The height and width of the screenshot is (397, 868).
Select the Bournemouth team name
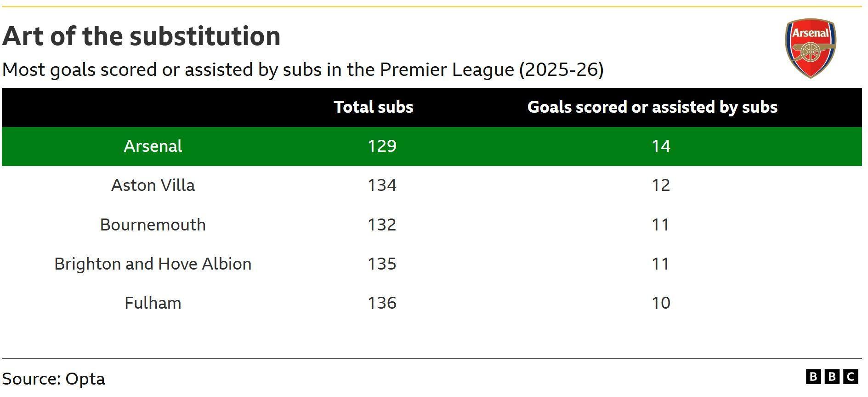(x=153, y=225)
